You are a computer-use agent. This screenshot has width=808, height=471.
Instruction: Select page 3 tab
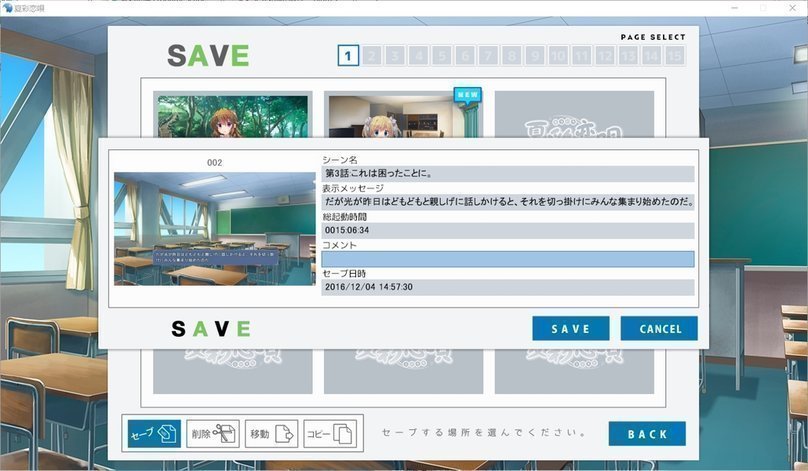(395, 55)
